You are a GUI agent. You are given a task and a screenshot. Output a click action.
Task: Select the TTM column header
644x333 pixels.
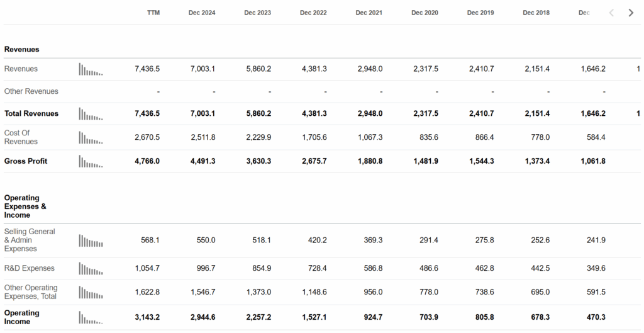point(153,13)
